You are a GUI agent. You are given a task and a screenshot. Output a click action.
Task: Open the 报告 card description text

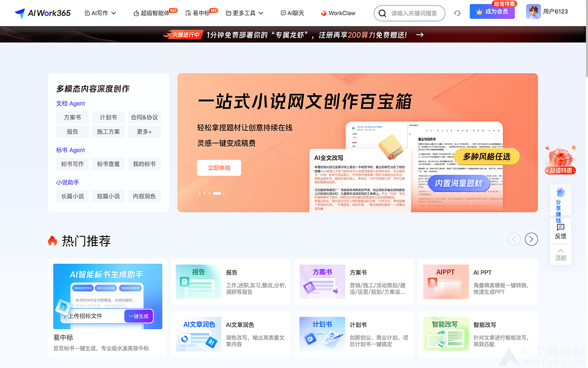pos(256,289)
